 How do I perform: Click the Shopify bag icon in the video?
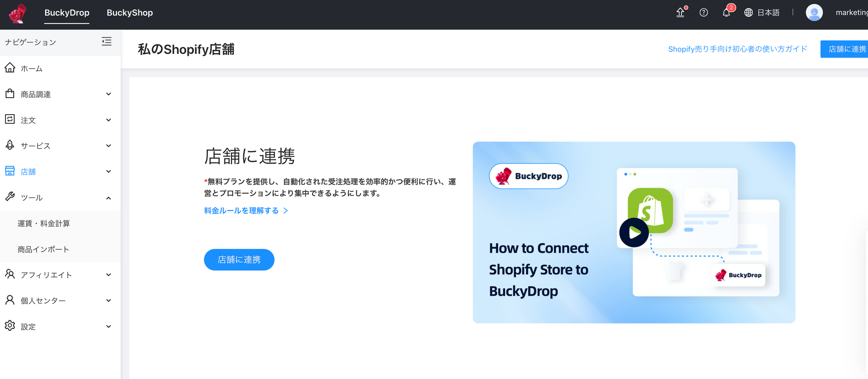pyautogui.click(x=650, y=210)
